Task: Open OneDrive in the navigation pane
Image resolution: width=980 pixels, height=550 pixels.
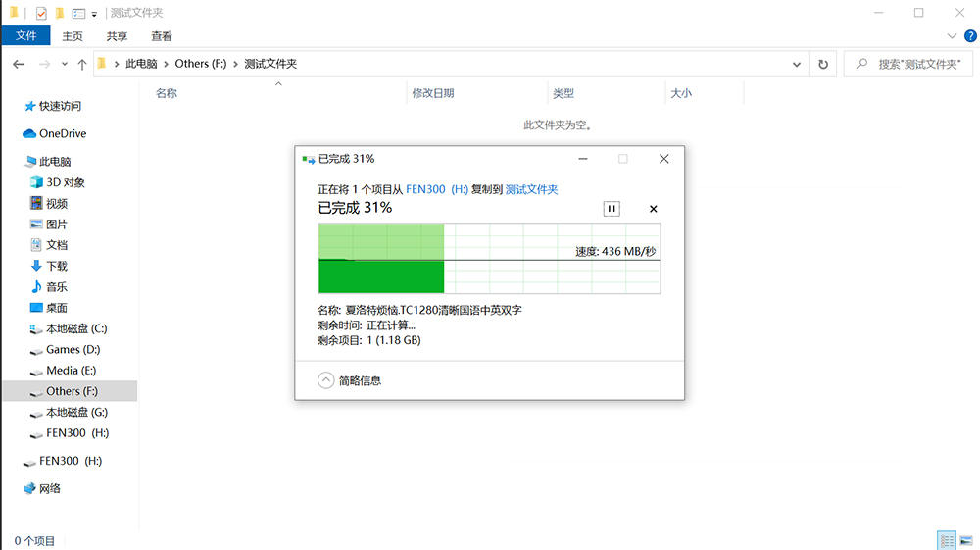Action: [x=55, y=133]
